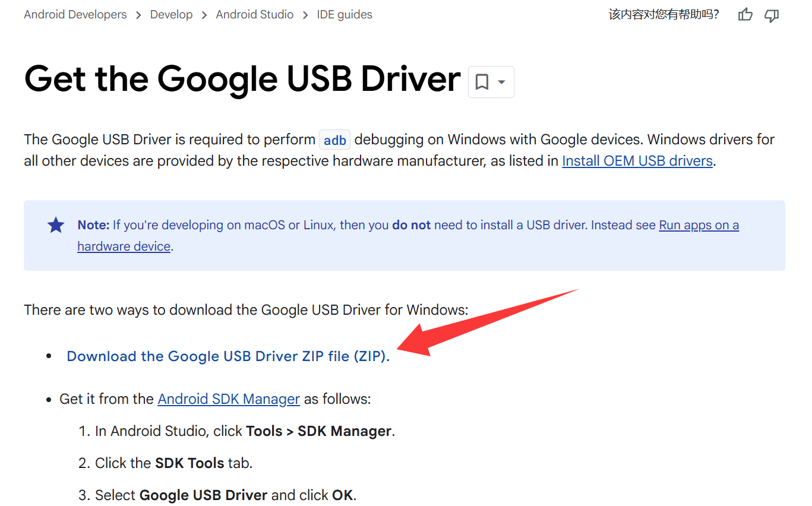Image resolution: width=812 pixels, height=506 pixels.
Task: Click the red arrow annotation
Action: 487,324
